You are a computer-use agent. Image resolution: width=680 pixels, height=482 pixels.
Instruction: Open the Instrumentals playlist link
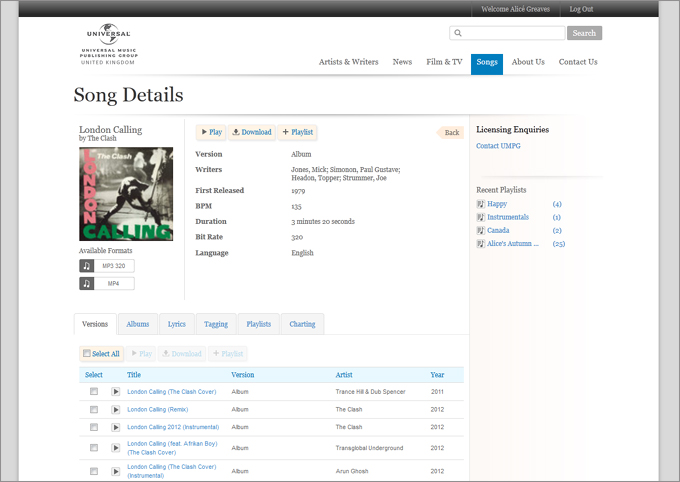pyautogui.click(x=508, y=217)
